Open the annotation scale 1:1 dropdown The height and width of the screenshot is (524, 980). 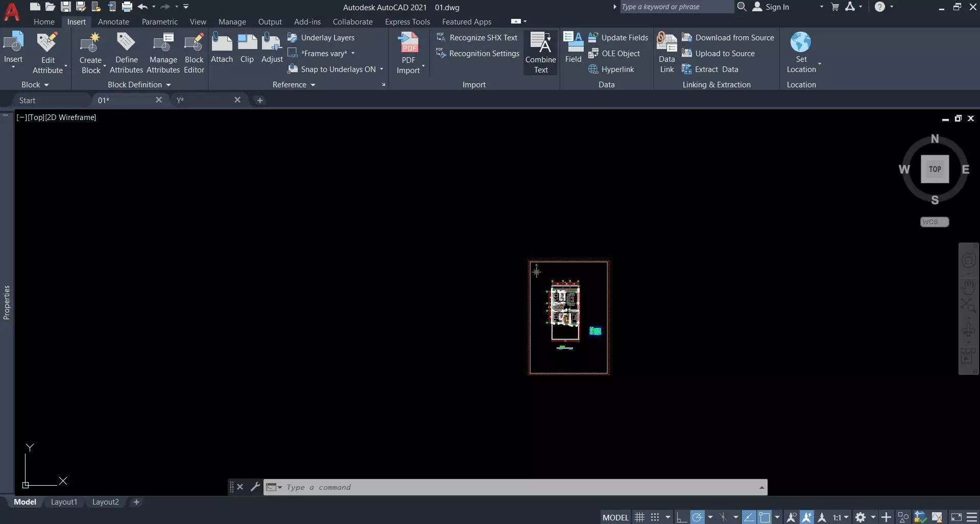[841, 517]
